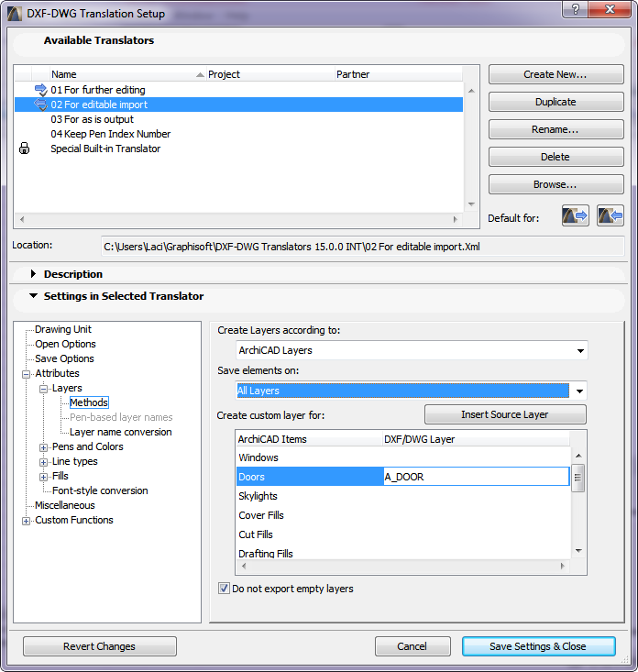This screenshot has width=638, height=672.
Task: Click Insert Source Layer button
Action: point(505,414)
